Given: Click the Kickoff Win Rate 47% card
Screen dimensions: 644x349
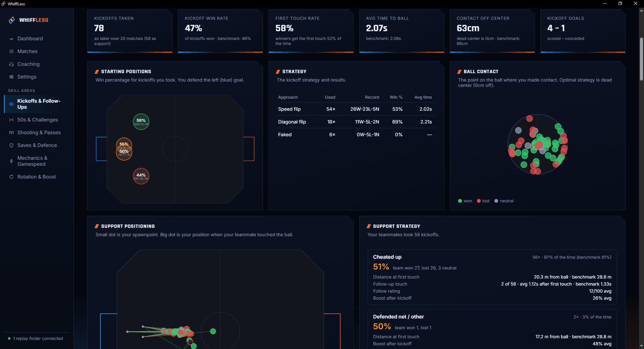Looking at the screenshot, I should click(220, 31).
